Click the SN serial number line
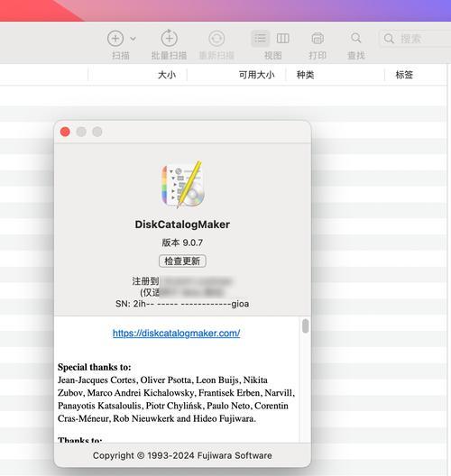The image size is (451, 476). pos(182,304)
